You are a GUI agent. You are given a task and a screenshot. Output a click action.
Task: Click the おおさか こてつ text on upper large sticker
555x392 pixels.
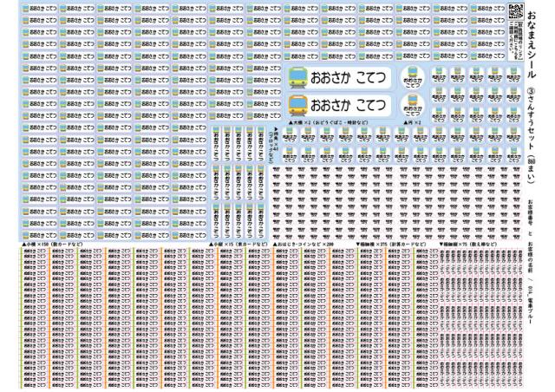(349, 77)
